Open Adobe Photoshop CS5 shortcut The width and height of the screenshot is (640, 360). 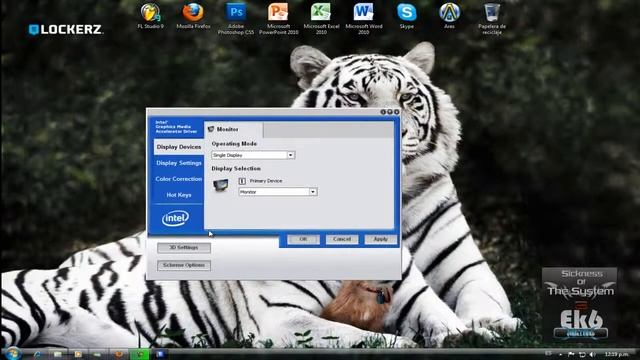[x=236, y=19]
